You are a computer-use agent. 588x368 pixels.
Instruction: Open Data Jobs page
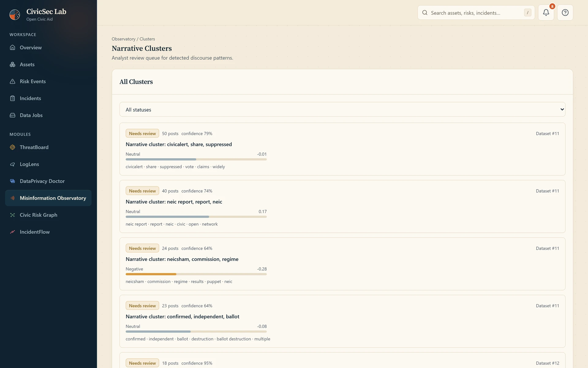pyautogui.click(x=48, y=115)
